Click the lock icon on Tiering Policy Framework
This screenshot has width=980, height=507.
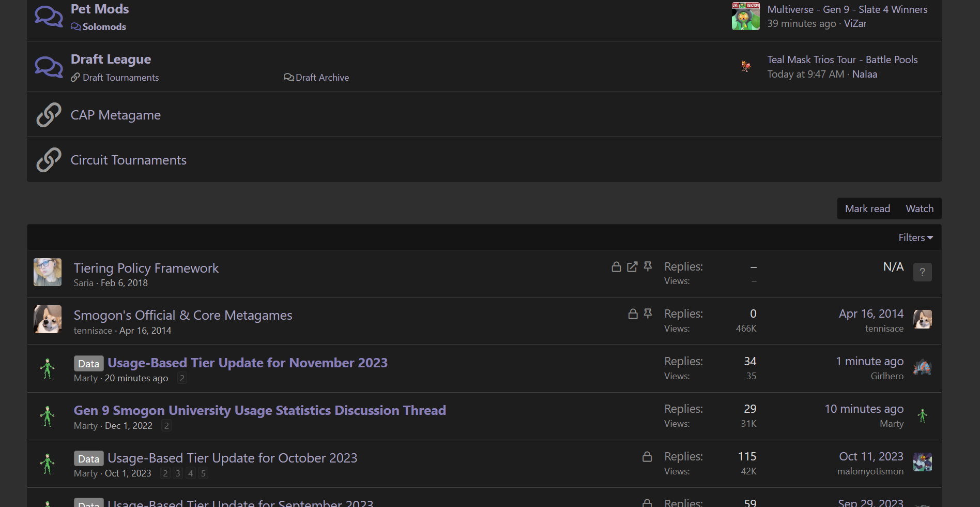coord(616,266)
